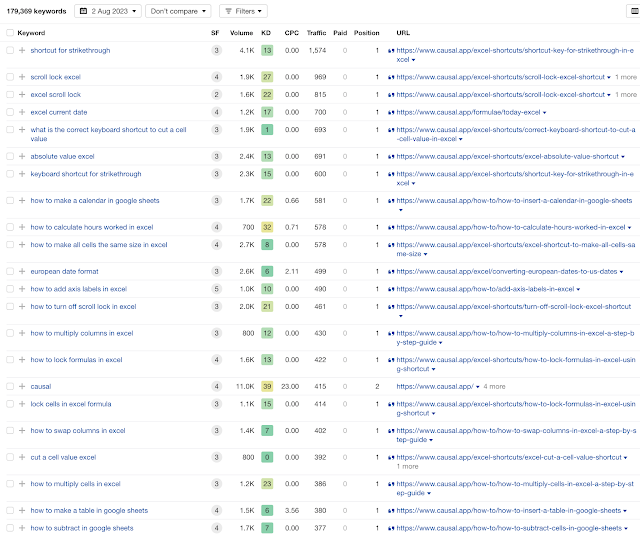Click traffic value 1,574 in first row
This screenshot has width=640, height=534.
click(317, 50)
